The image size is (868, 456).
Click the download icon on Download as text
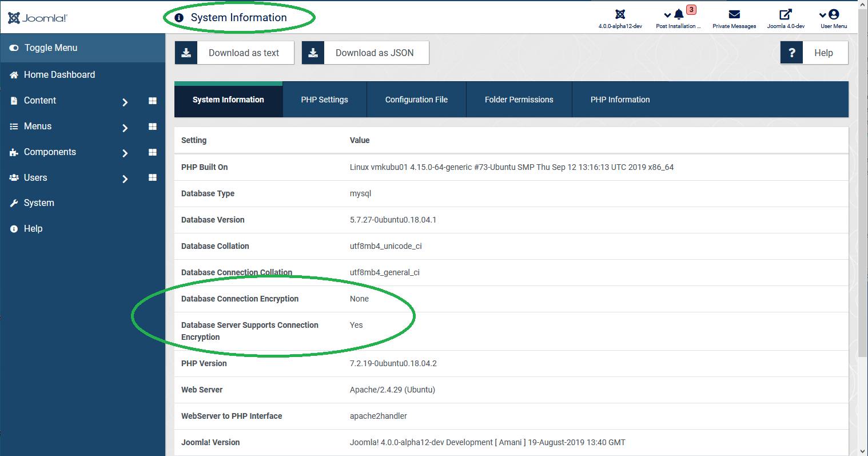click(x=186, y=53)
